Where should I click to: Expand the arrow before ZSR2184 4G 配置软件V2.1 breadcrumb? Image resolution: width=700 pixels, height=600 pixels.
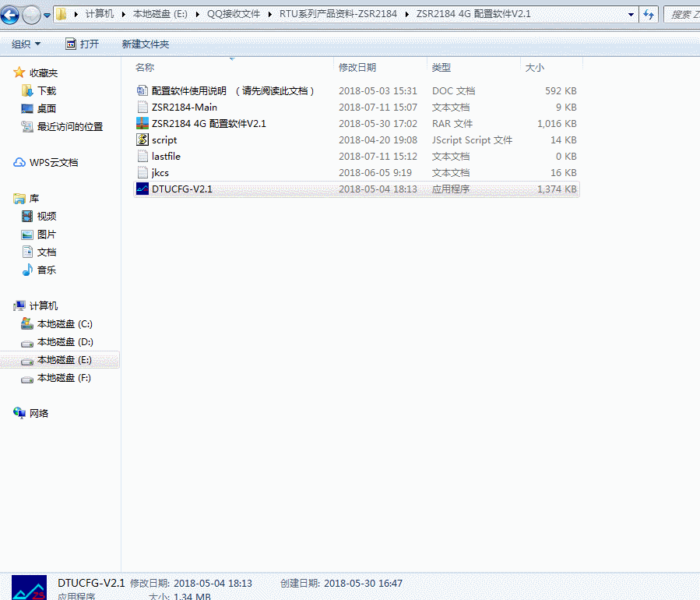[x=407, y=14]
